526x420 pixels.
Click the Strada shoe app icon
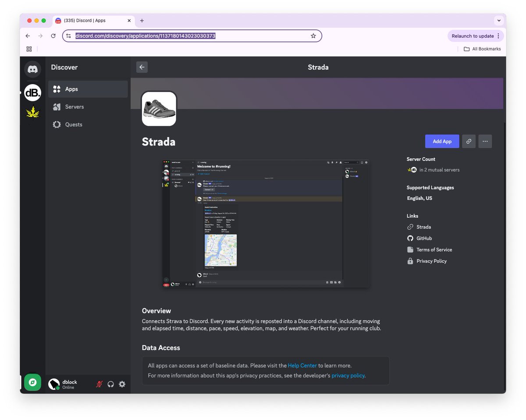click(x=159, y=109)
